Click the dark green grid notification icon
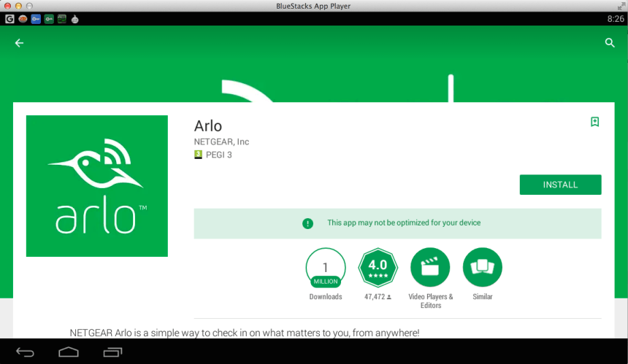Screen dimensions: 628x364 click(x=61, y=19)
